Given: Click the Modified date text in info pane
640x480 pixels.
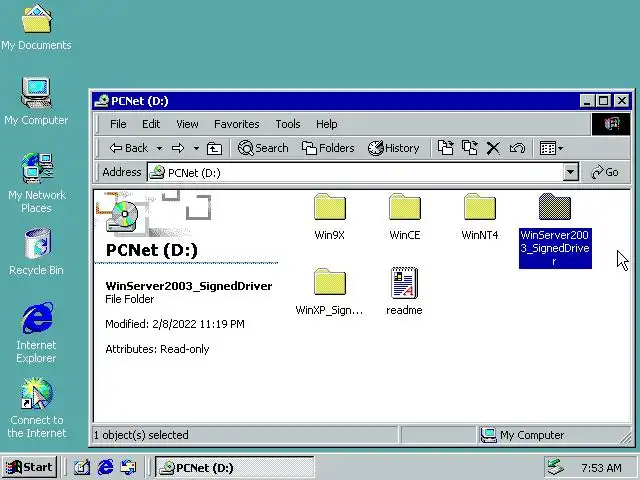Looking at the screenshot, I should point(175,324).
